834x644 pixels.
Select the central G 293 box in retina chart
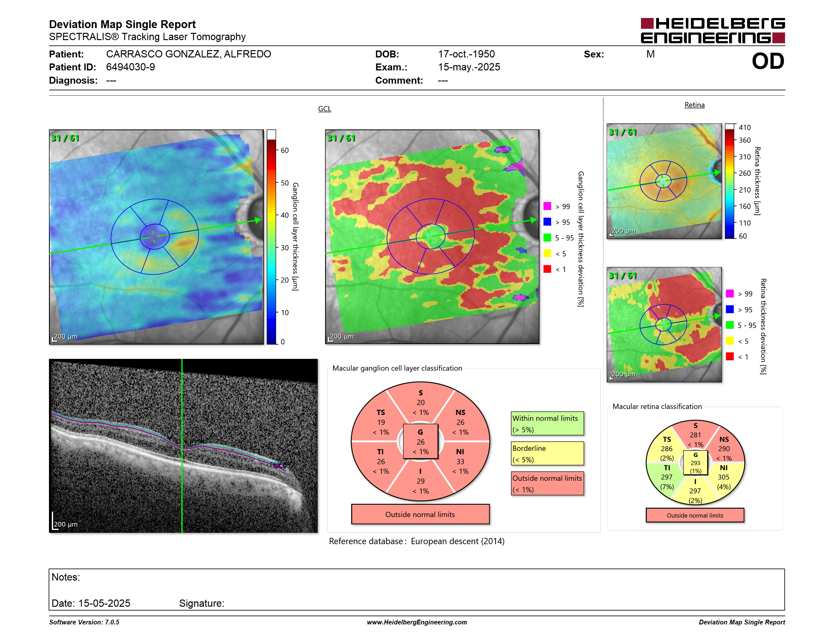pos(695,462)
